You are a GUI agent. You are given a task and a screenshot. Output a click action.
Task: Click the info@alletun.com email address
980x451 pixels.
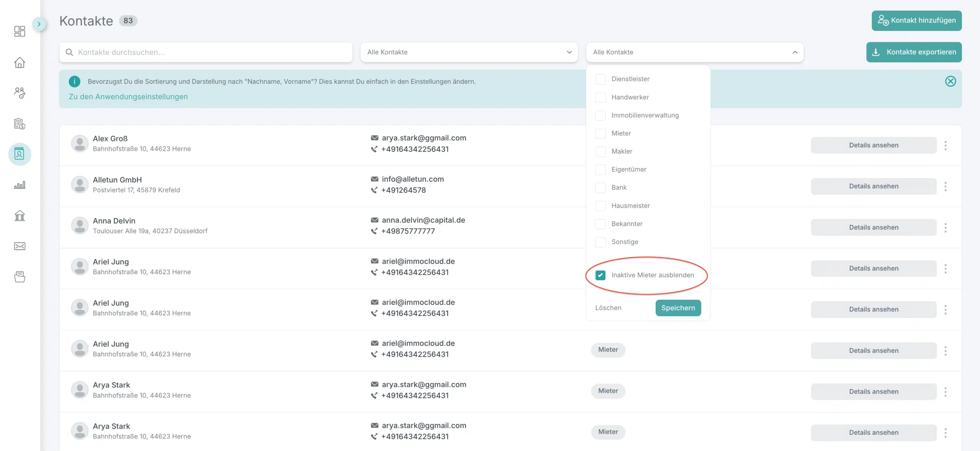(413, 179)
